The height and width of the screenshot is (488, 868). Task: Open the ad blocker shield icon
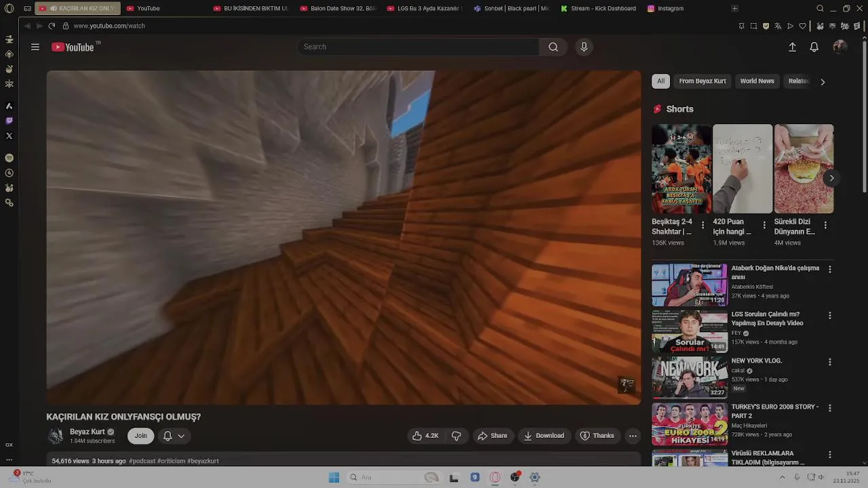(766, 26)
